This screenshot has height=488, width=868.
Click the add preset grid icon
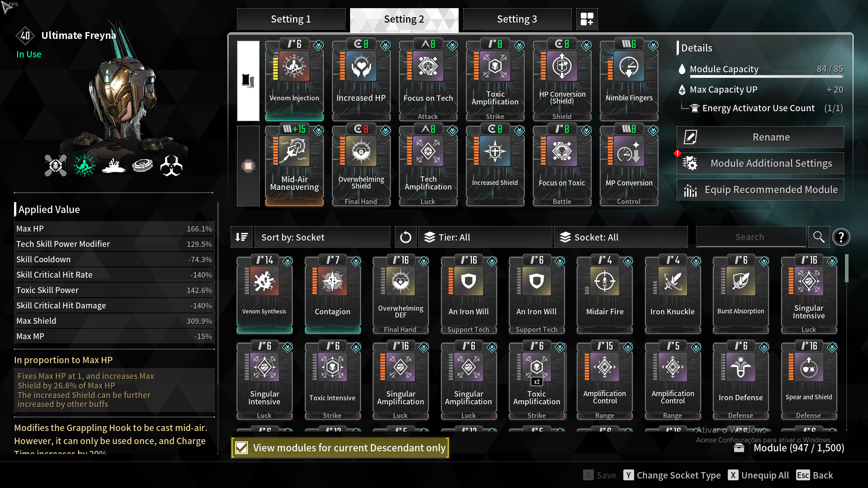pyautogui.click(x=587, y=19)
